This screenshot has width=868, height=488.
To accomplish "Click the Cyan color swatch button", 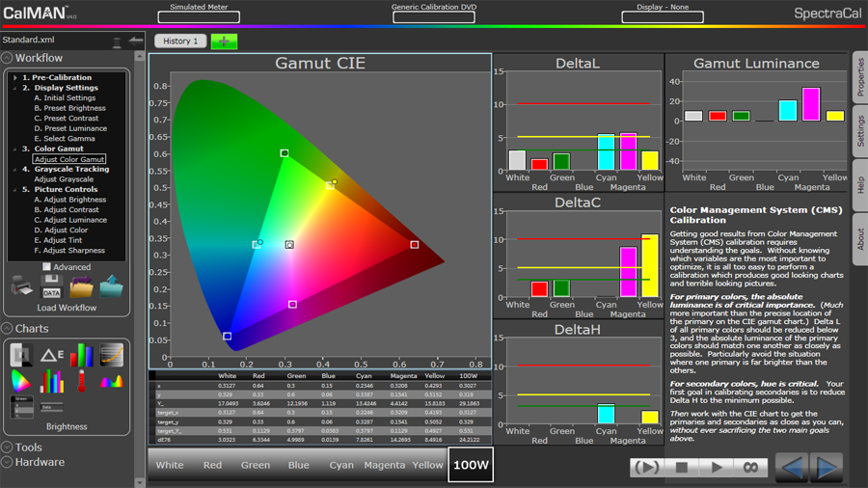I will coord(341,465).
